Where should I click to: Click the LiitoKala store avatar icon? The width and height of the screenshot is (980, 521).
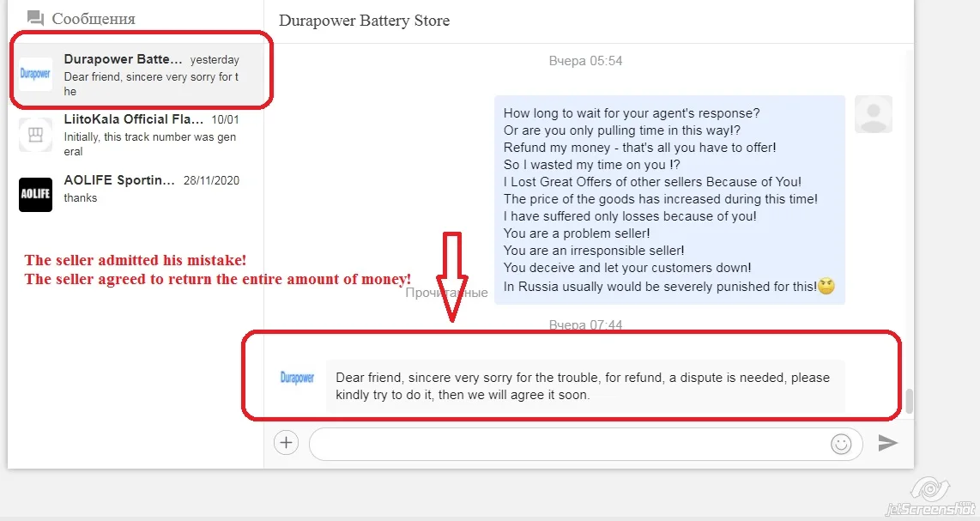(35, 135)
